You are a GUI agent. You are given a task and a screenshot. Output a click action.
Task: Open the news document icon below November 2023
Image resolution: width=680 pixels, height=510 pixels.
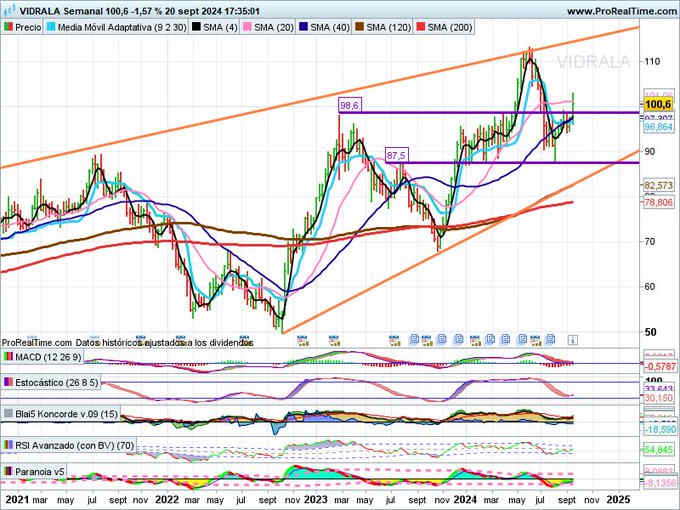442,339
